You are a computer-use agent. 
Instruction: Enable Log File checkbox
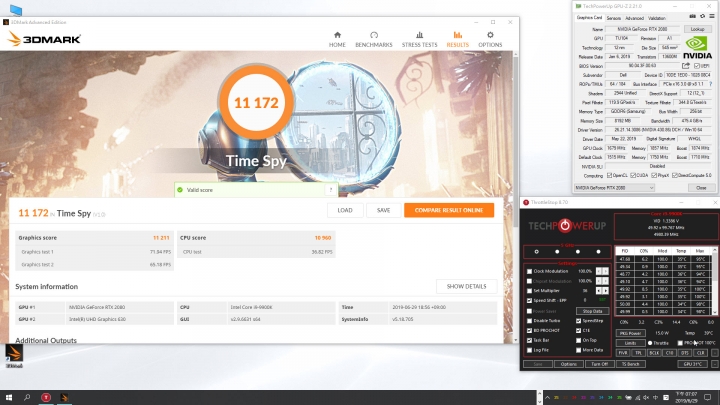529,350
